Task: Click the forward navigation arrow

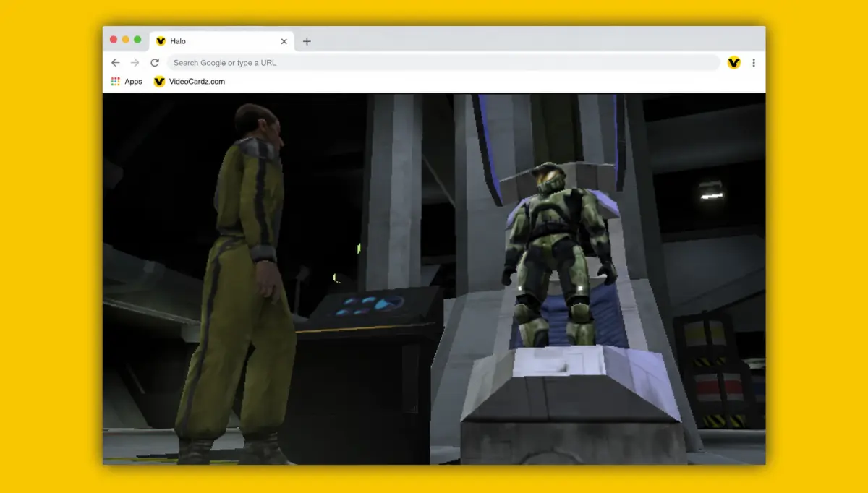Action: (135, 63)
